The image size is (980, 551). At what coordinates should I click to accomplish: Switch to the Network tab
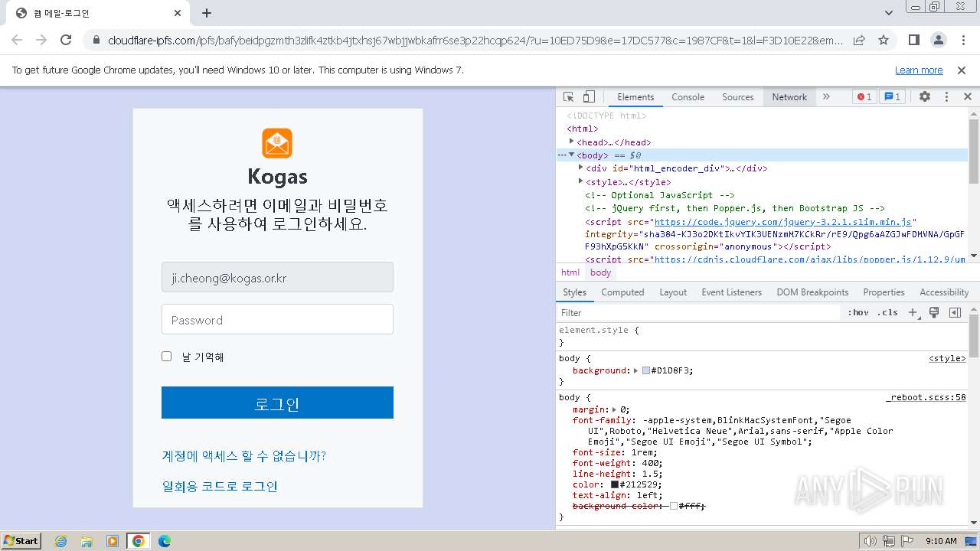coord(789,97)
